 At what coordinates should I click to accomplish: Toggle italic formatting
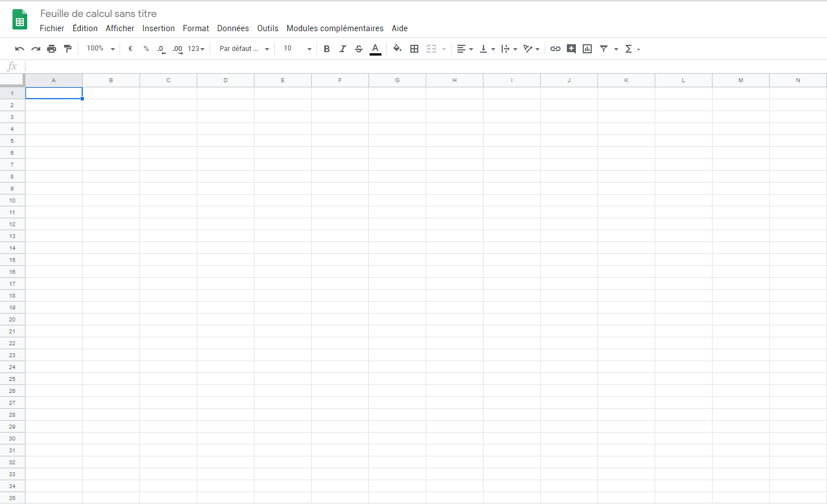342,49
